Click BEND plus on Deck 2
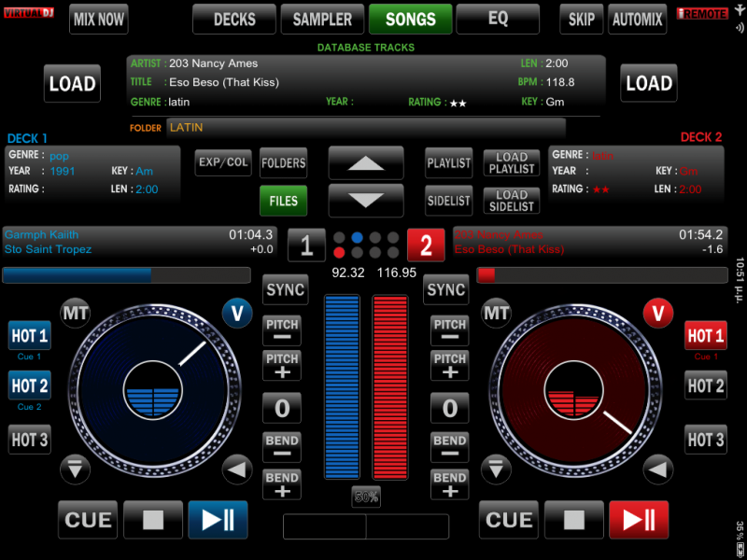Image resolution: width=747 pixels, height=560 pixels. click(x=450, y=484)
